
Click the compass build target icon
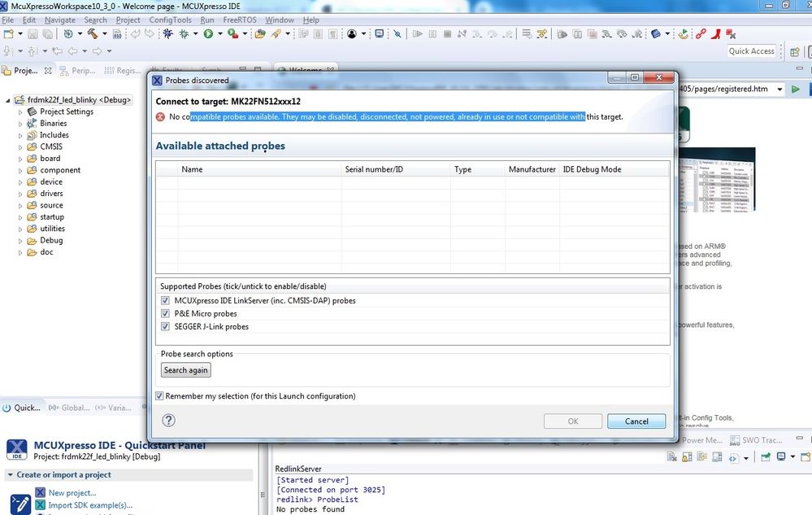point(67,33)
